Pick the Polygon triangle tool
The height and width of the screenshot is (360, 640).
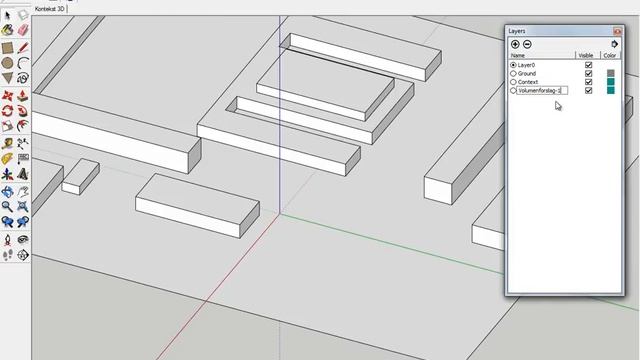[x=7, y=78]
